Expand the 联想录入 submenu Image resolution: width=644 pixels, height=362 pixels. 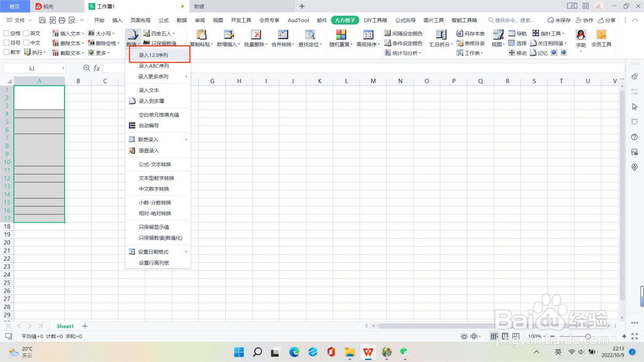(x=148, y=139)
